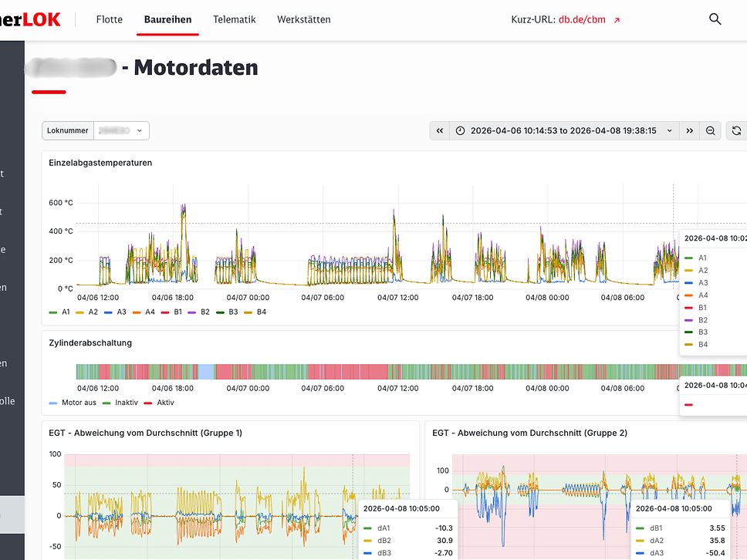
Task: Follow the db.de/cbm short URL link
Action: 582,19
